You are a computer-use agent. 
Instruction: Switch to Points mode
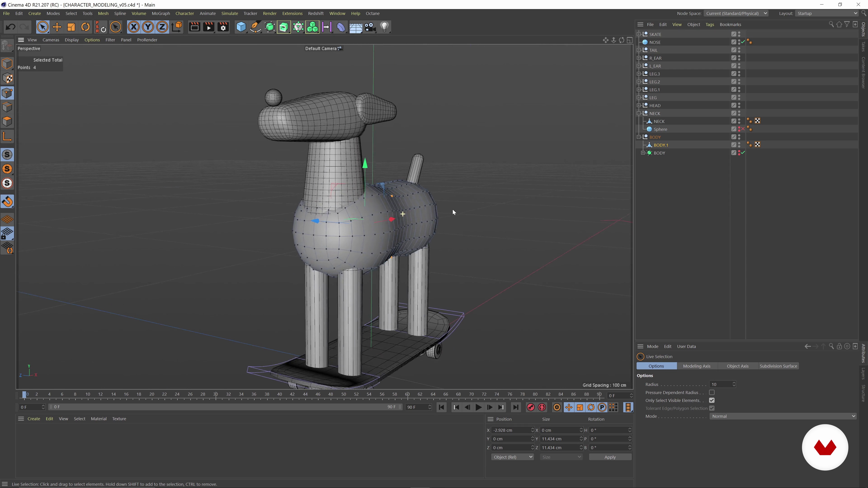pos(7,93)
